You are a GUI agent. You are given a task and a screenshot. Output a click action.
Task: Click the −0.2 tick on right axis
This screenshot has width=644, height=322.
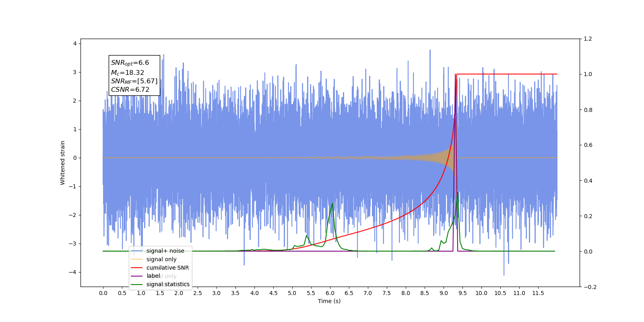590,287
